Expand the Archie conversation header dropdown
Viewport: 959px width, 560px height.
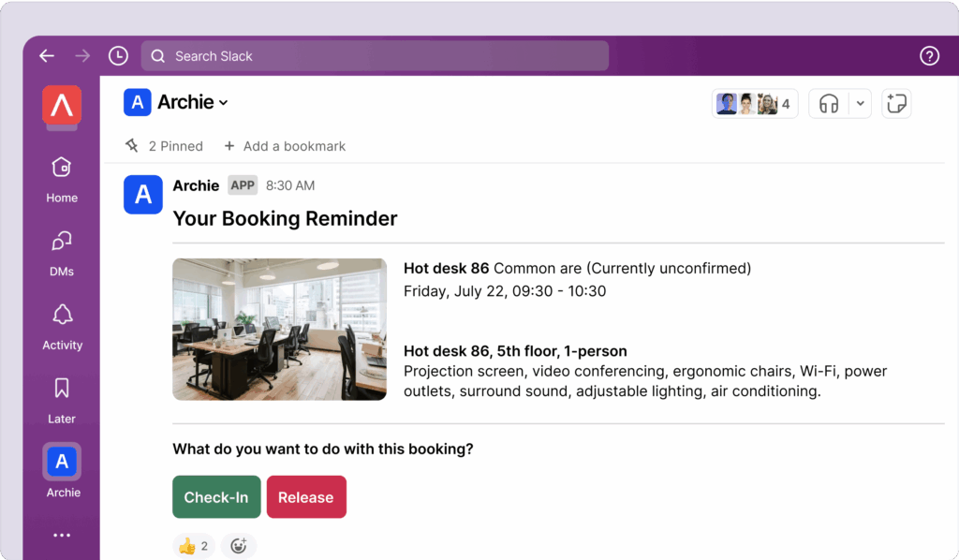click(223, 103)
